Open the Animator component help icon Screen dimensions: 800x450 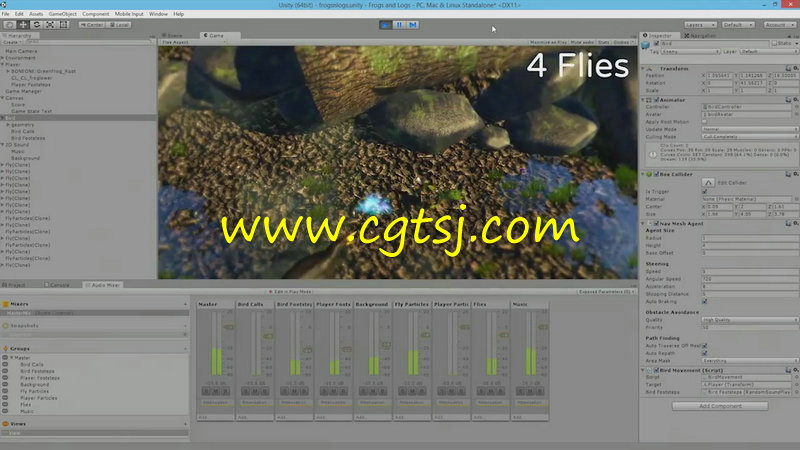pyautogui.click(x=789, y=99)
